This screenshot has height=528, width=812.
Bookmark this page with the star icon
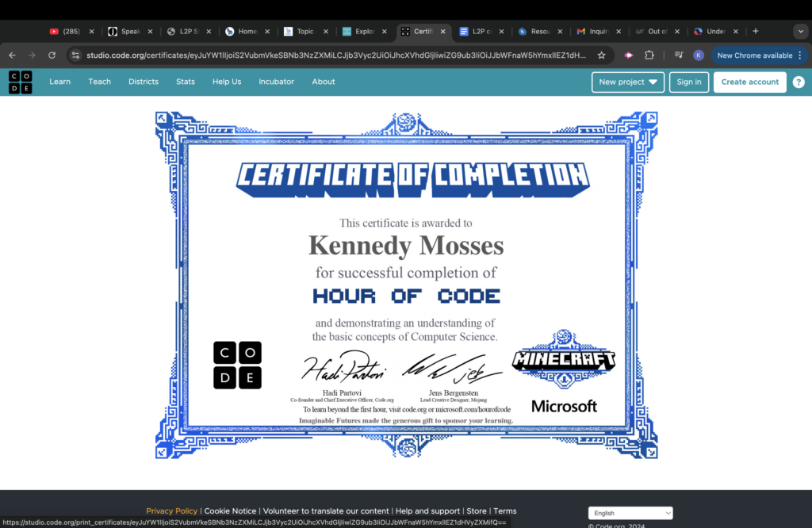point(601,55)
